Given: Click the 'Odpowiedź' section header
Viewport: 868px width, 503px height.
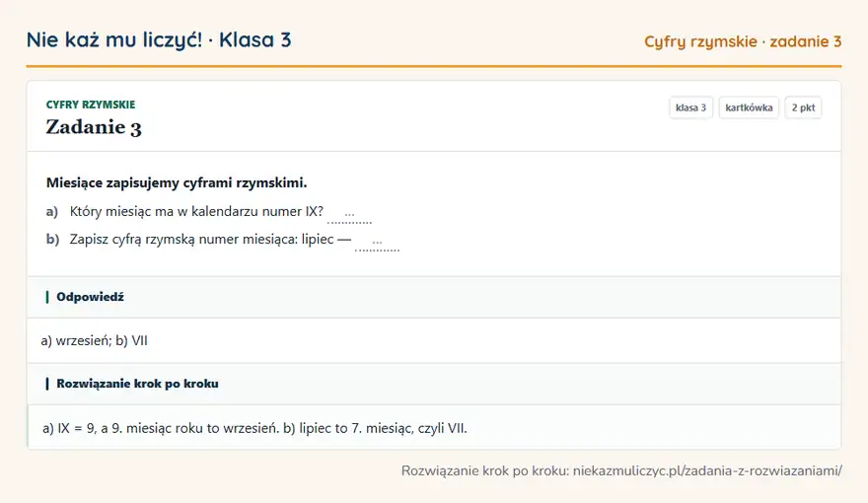Looking at the screenshot, I should tap(434, 297).
